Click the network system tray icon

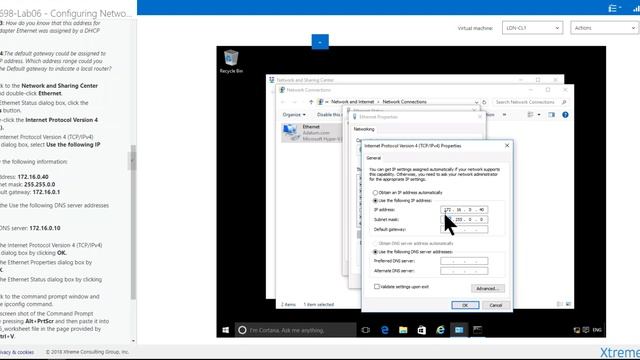click(x=577, y=330)
